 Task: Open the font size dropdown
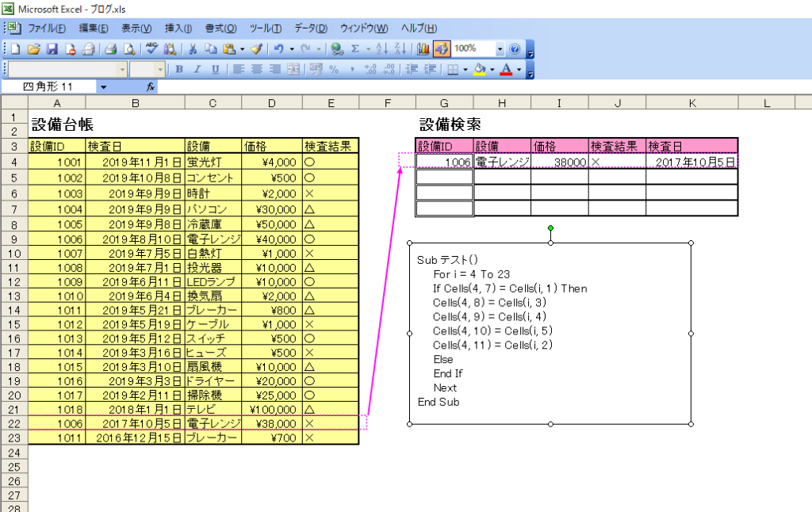point(160,69)
